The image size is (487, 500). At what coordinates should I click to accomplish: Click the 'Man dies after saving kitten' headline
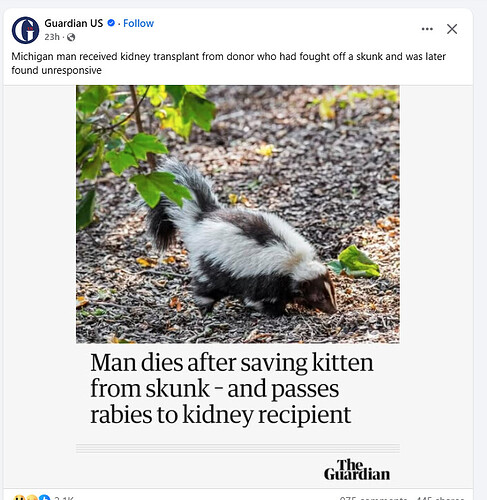click(x=232, y=388)
